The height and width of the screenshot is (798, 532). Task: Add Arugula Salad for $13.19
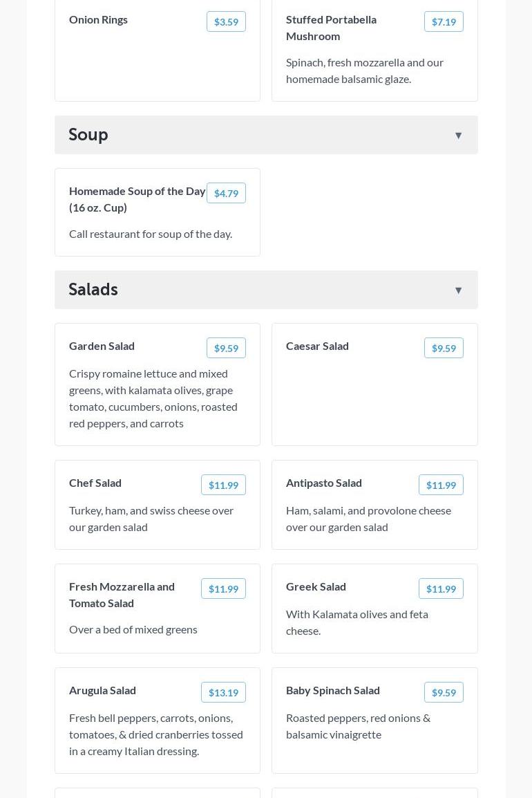click(223, 692)
